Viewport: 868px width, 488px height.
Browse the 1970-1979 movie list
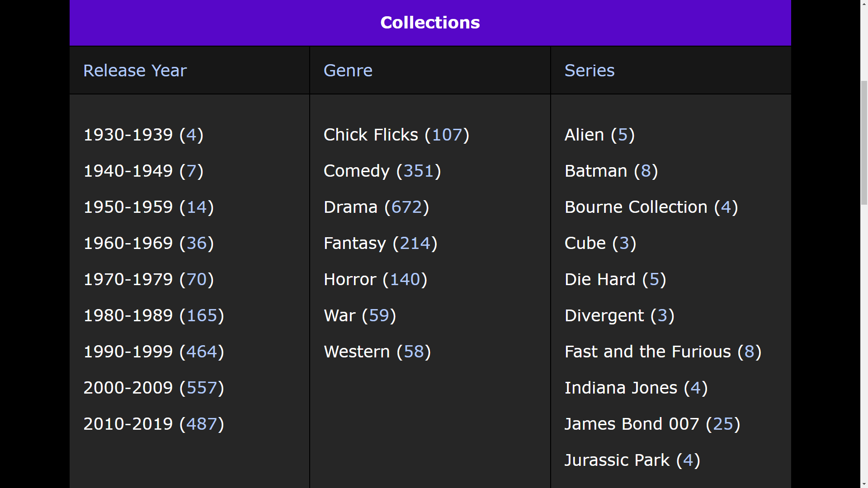148,279
